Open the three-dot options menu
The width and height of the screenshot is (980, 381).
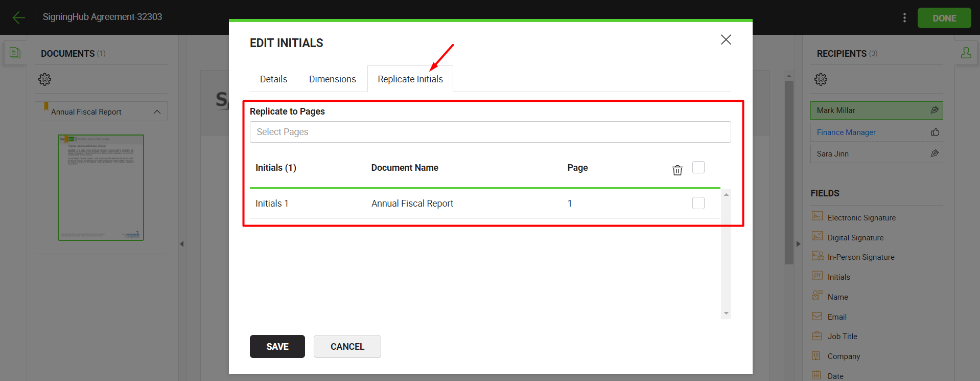[904, 18]
